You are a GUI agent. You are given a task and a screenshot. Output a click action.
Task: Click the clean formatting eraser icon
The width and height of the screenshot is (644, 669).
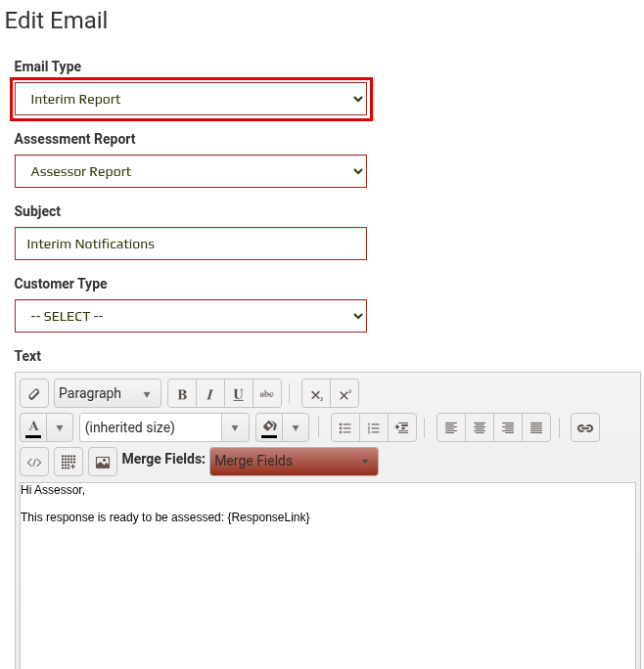(x=34, y=393)
